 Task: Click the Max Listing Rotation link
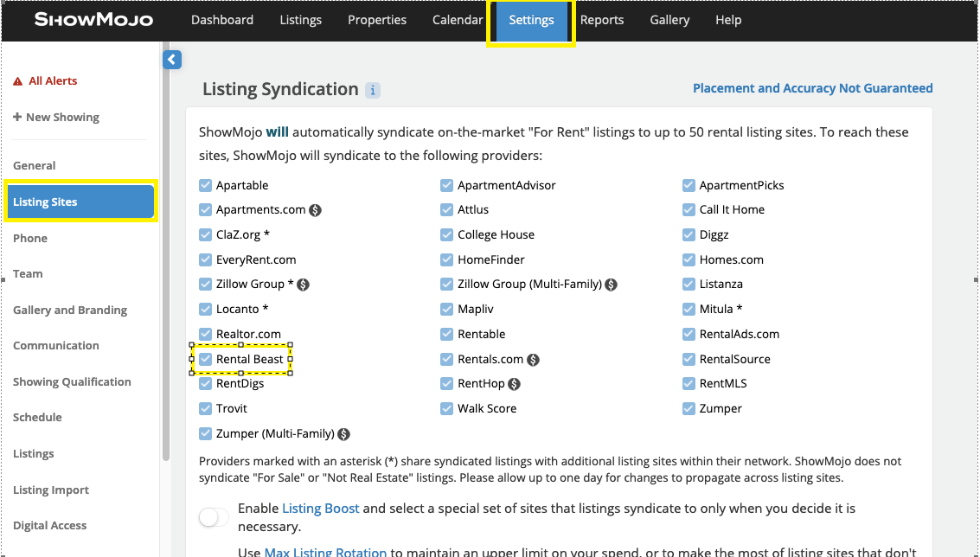point(325,551)
